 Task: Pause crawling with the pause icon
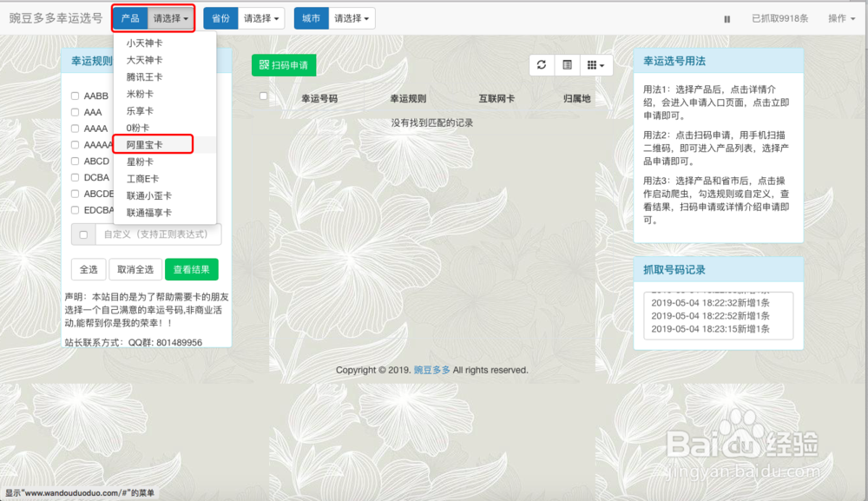727,18
